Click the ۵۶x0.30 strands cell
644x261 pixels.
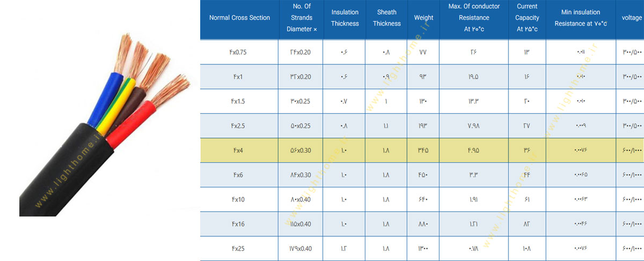click(302, 151)
